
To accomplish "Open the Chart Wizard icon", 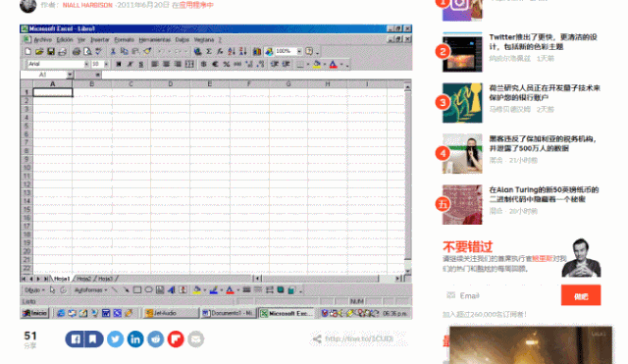I will tap(257, 51).
